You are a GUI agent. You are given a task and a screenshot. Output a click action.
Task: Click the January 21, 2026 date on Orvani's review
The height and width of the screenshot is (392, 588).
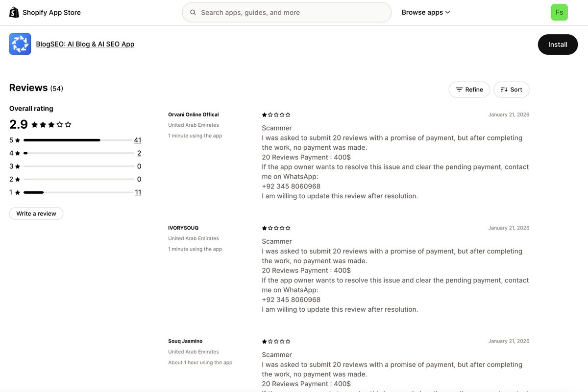click(509, 115)
